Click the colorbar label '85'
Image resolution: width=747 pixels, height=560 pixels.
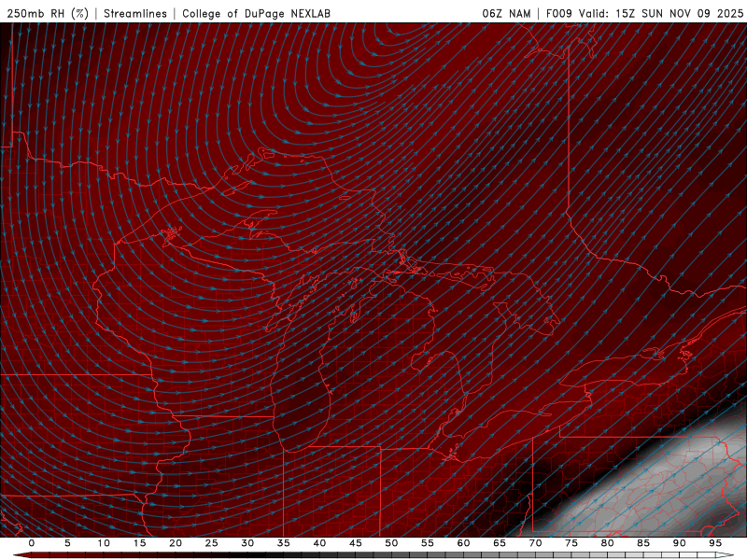pos(643,543)
